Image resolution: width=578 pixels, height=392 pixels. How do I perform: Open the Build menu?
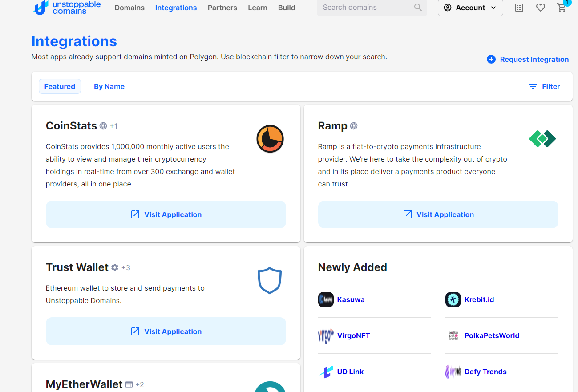287,8
